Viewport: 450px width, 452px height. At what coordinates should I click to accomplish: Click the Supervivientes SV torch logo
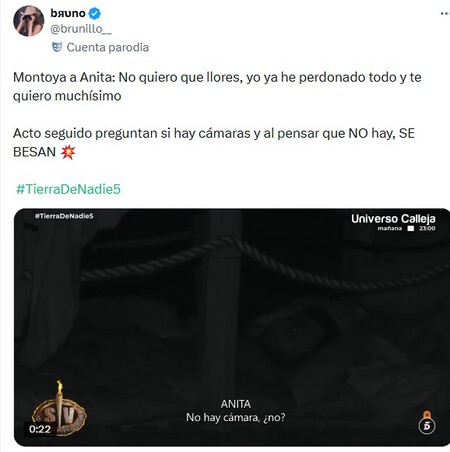point(59,408)
